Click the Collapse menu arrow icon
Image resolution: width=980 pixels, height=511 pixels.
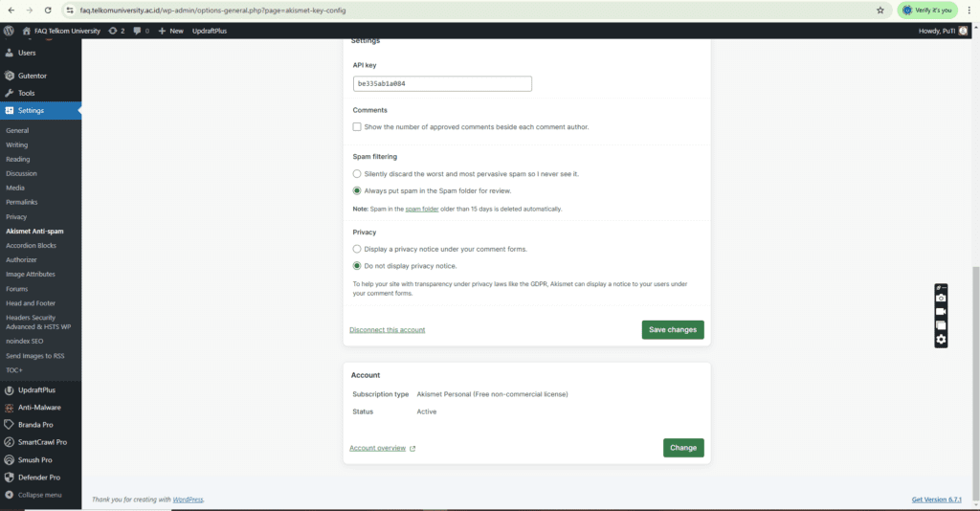[10, 495]
